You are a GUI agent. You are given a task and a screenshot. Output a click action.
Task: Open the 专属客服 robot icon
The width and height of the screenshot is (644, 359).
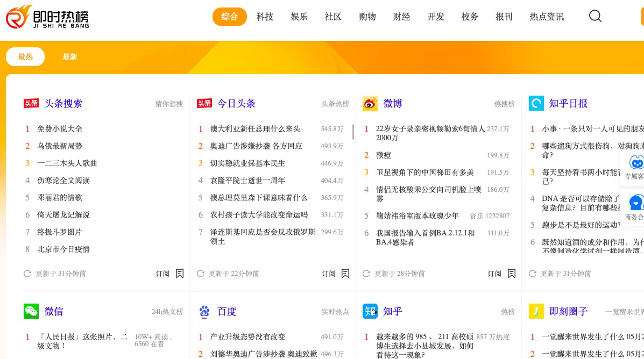(636, 162)
